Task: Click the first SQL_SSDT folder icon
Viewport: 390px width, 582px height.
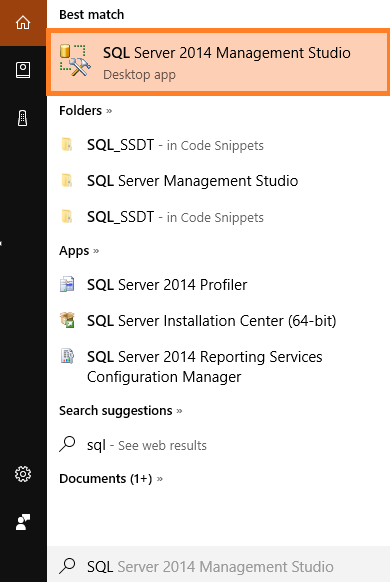Action: [x=67, y=144]
